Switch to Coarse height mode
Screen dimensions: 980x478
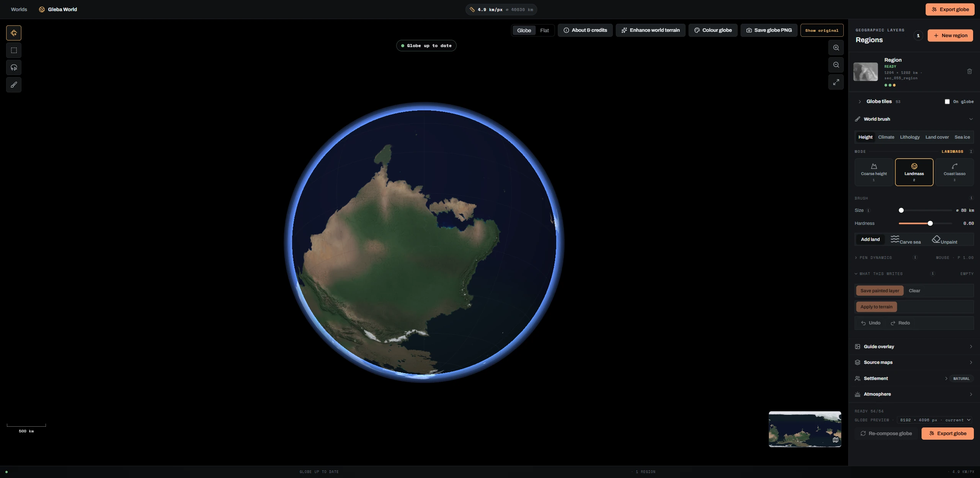pyautogui.click(x=874, y=172)
